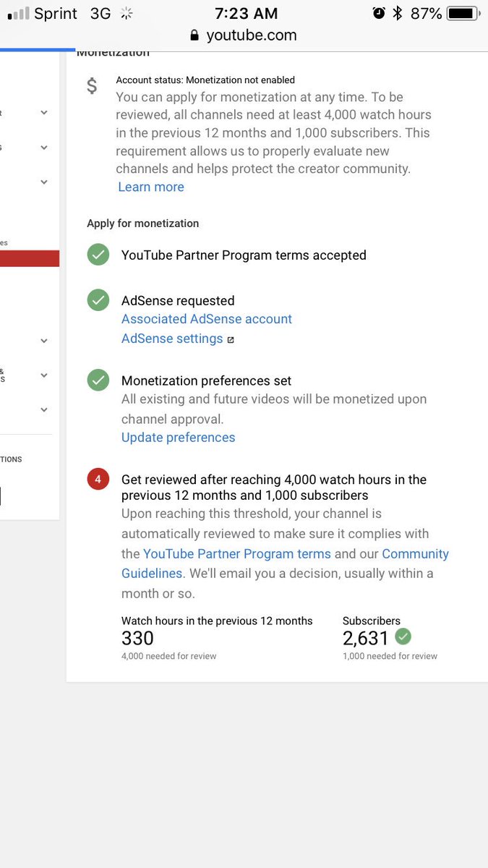
Task: Tap the "Subscribers" label
Action: tap(372, 621)
